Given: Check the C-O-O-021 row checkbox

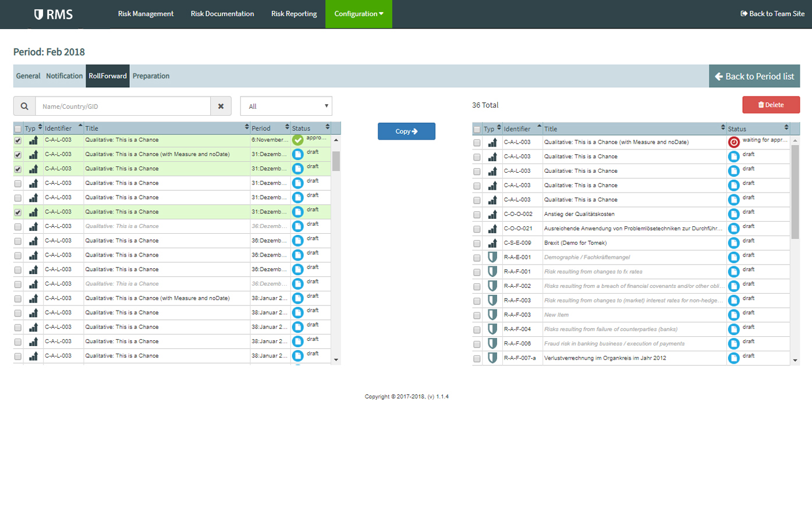Looking at the screenshot, I should click(477, 229).
